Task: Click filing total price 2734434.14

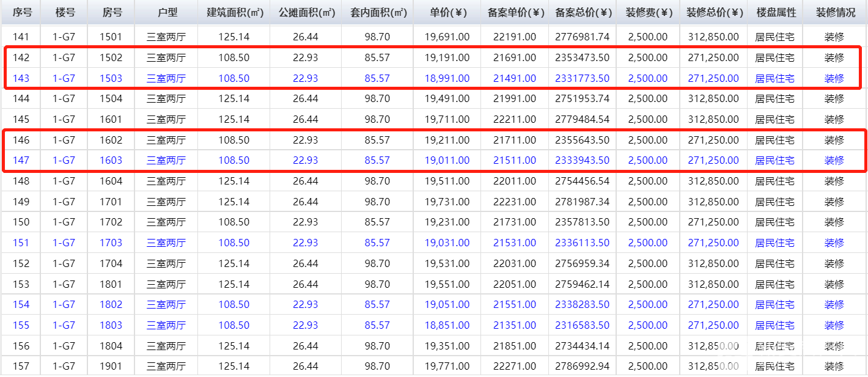Action: point(583,346)
